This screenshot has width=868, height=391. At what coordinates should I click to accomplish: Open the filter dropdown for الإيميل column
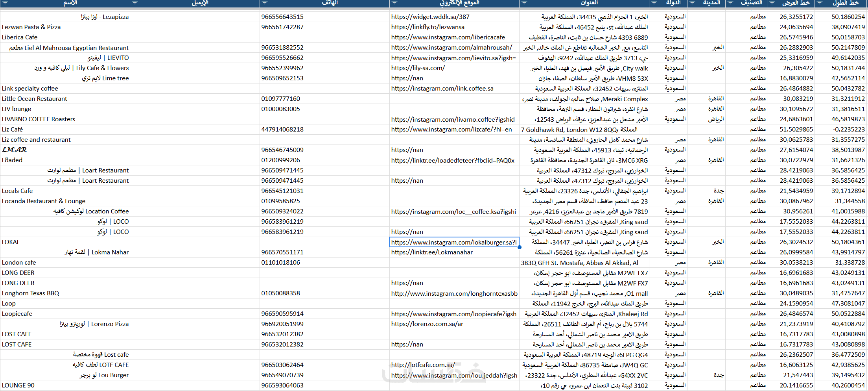[135, 3]
